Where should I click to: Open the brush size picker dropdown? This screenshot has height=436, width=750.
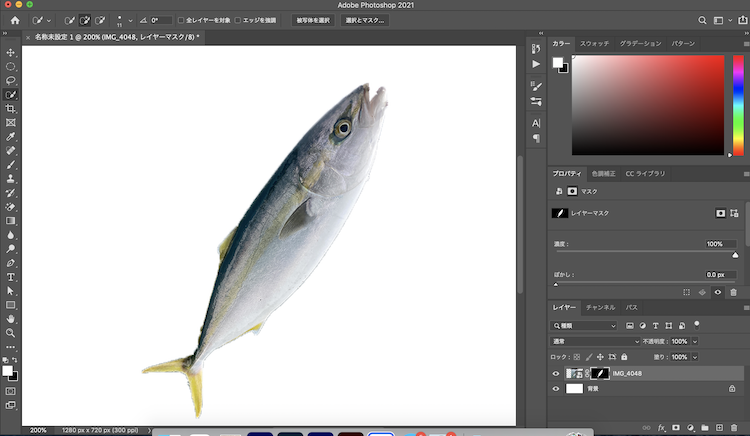130,21
